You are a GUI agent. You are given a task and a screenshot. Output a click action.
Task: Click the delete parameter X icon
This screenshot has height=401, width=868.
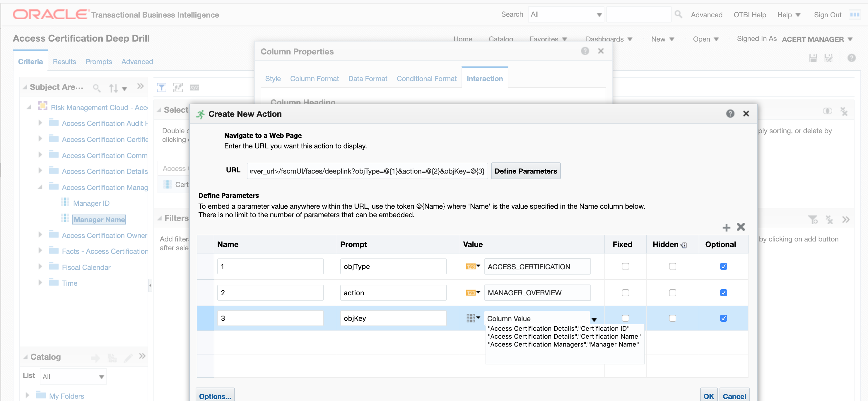tap(741, 227)
